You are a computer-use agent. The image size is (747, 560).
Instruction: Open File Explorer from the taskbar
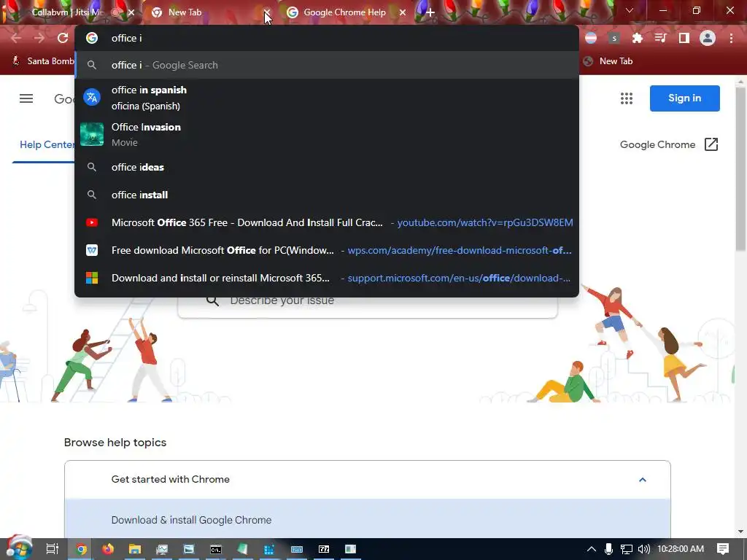pyautogui.click(x=135, y=549)
